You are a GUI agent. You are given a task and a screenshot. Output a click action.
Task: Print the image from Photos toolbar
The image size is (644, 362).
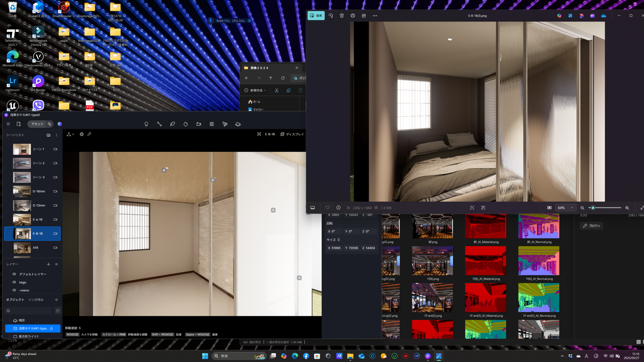point(353,16)
